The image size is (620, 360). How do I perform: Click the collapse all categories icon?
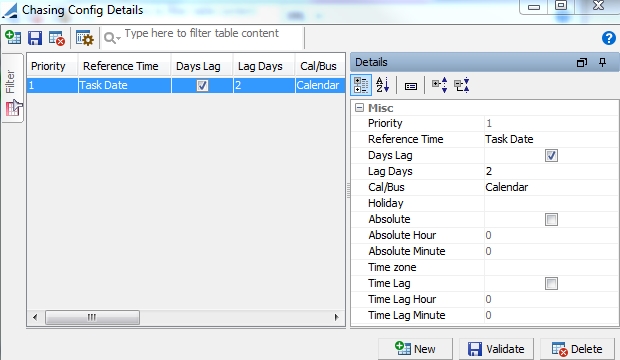pos(461,85)
